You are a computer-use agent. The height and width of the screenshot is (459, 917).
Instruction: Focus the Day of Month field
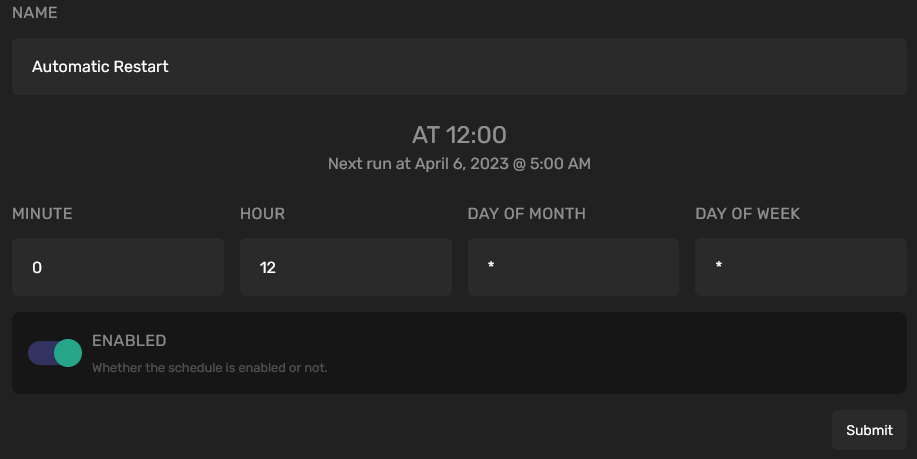click(573, 267)
